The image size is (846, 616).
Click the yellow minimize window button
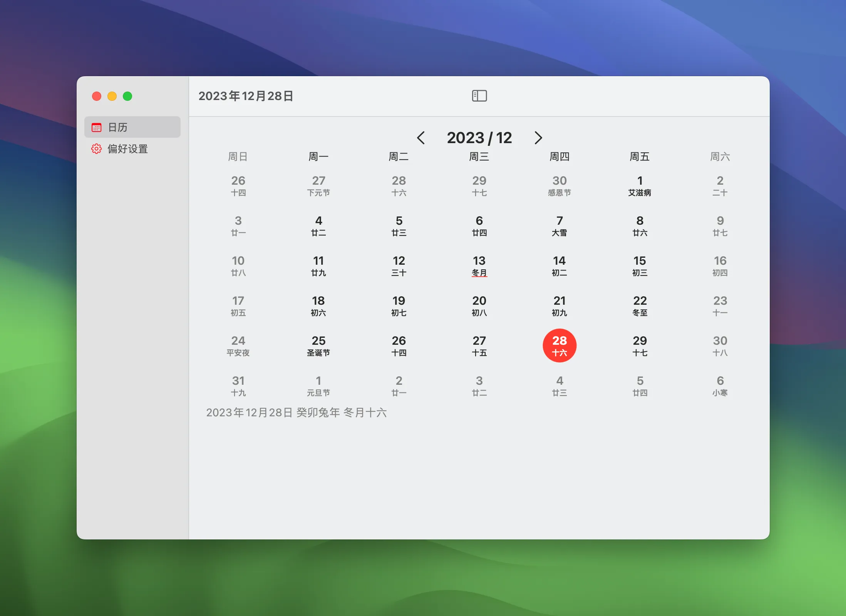[x=112, y=96]
